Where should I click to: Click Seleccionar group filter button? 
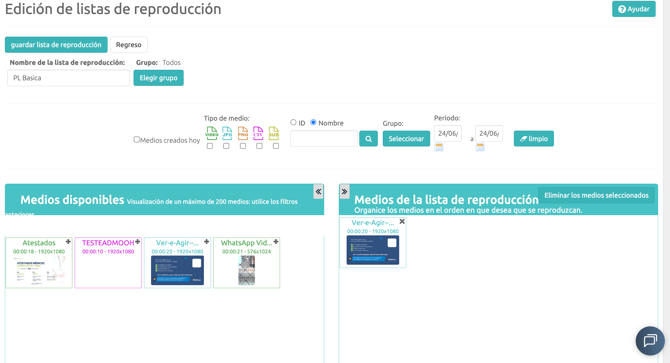(x=406, y=139)
